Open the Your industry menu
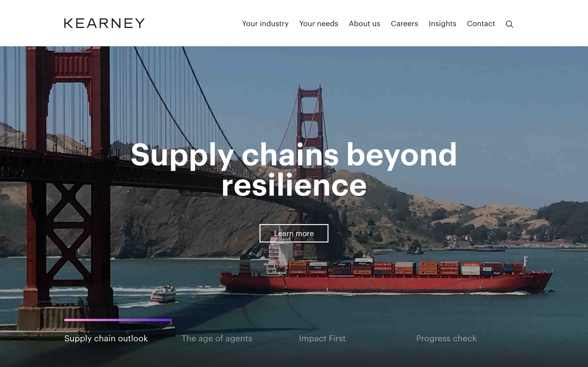The image size is (588, 367). click(265, 24)
